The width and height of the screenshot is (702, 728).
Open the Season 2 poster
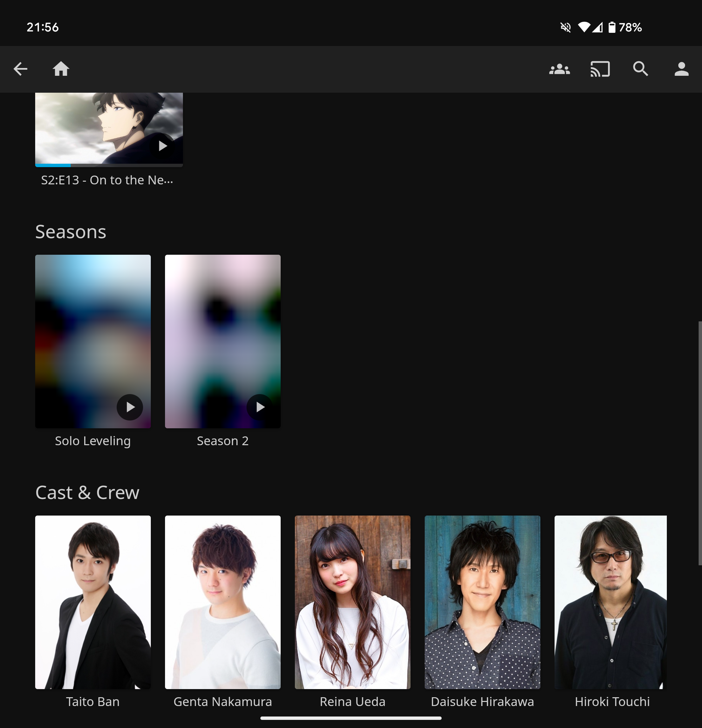223,334
